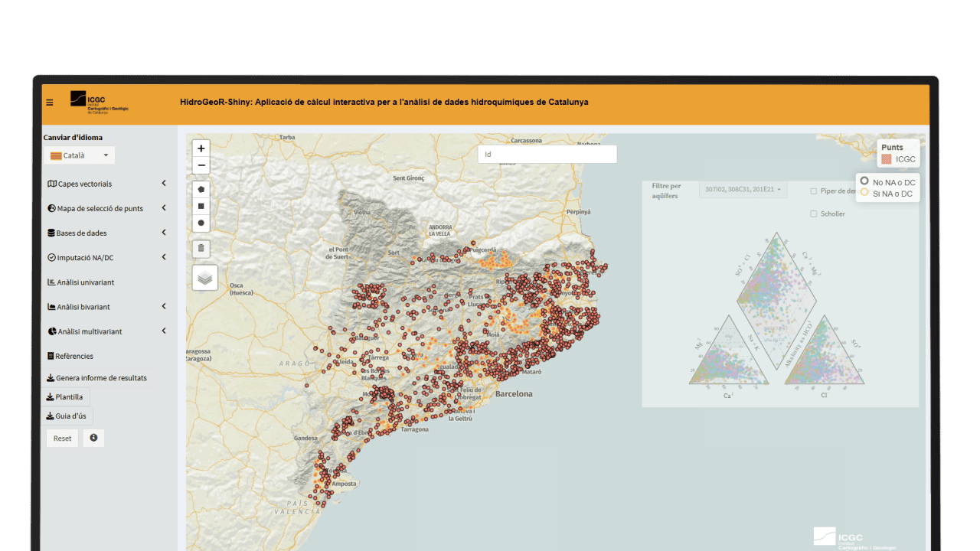This screenshot has width=980, height=551.
Task: Select the polygon drawing tool
Action: [x=201, y=189]
